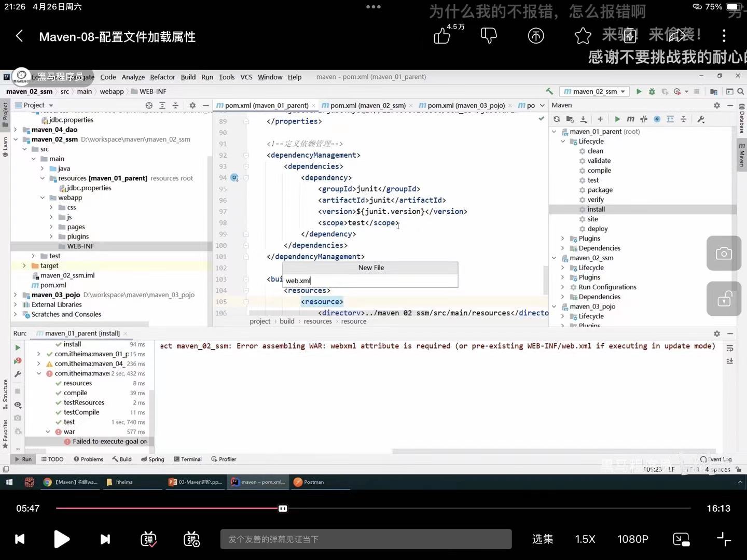This screenshot has width=747, height=560.
Task: Open Maven settings wrench icon
Action: [x=701, y=119]
